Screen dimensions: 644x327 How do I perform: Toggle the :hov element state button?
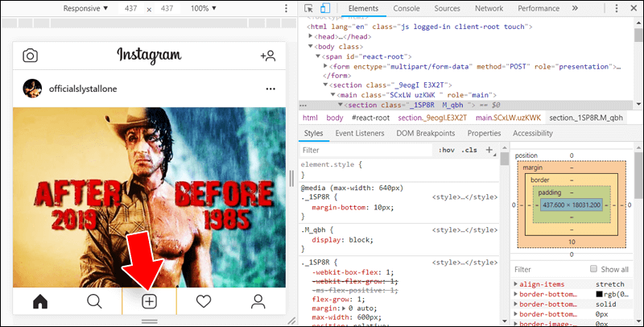click(446, 150)
